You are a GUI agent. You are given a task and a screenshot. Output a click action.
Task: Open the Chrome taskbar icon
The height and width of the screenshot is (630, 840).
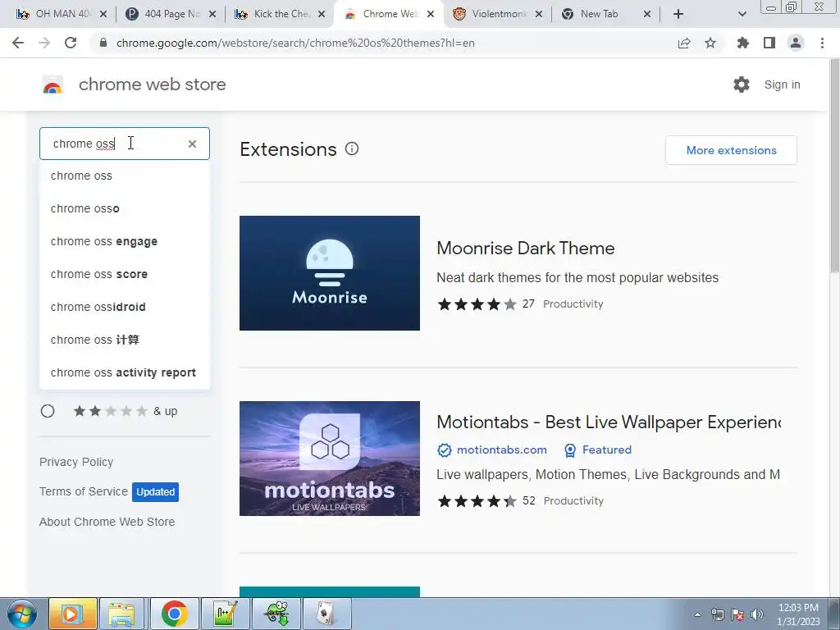click(174, 614)
